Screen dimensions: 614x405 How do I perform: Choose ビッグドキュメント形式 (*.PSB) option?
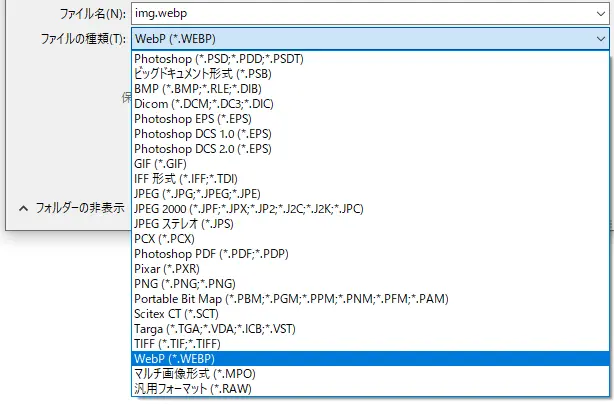pyautogui.click(x=370, y=74)
